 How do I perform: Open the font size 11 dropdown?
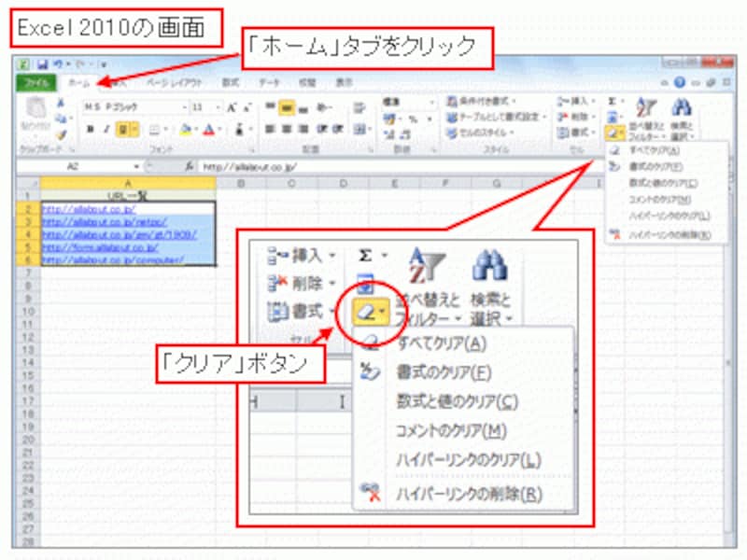pyautogui.click(x=218, y=107)
